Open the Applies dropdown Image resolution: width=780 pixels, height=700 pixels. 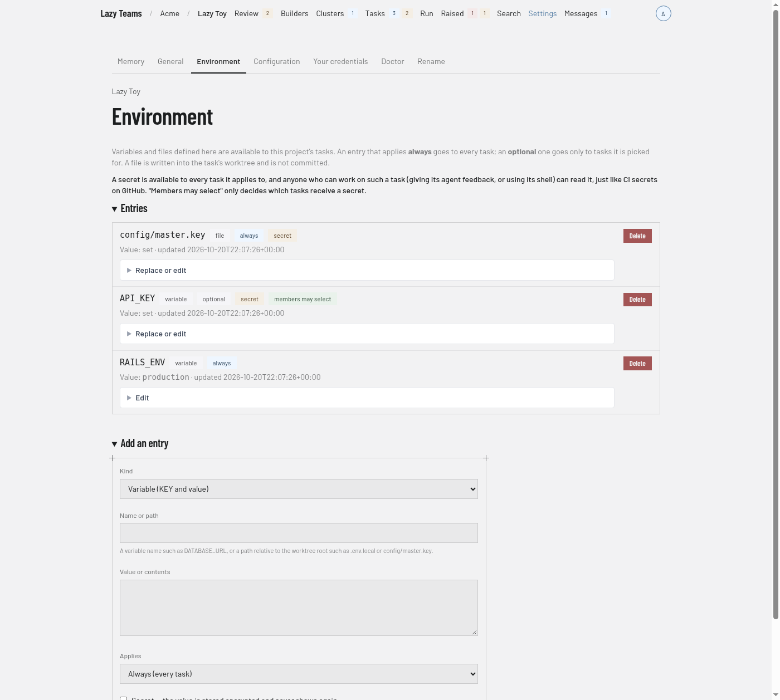click(x=299, y=674)
